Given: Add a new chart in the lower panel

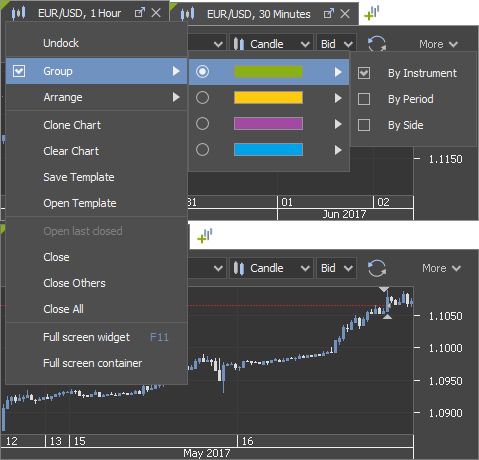Looking at the screenshot, I should [x=205, y=236].
